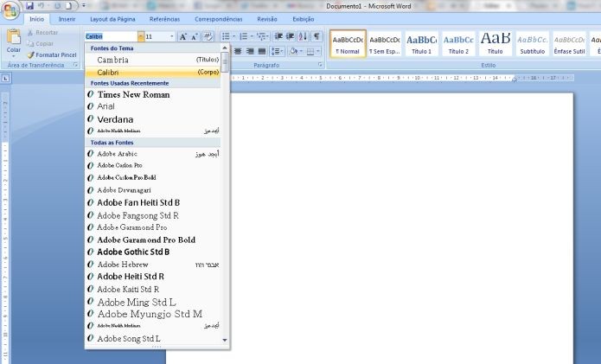This screenshot has width=601, height=364.
Task: Apply Ênfase Sutil style
Action: click(x=569, y=44)
